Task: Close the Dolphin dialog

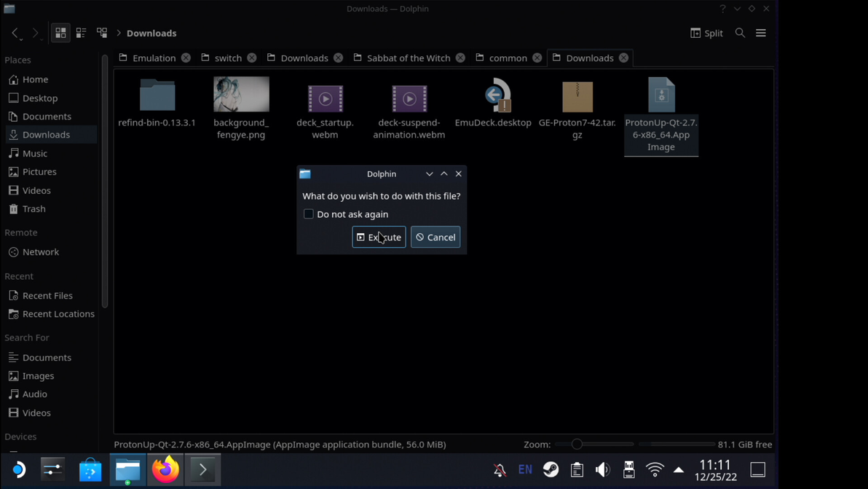Action: 459,174
